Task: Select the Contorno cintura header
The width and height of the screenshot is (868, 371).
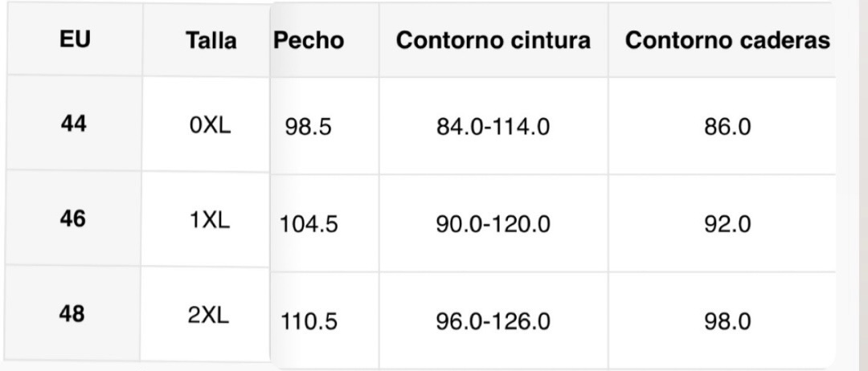Action: pyautogui.click(x=493, y=40)
